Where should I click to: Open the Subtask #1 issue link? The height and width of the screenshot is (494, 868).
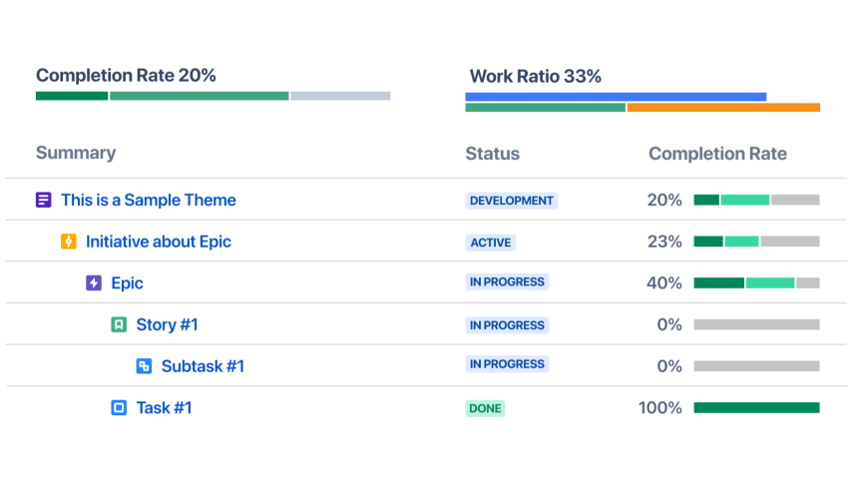203,366
